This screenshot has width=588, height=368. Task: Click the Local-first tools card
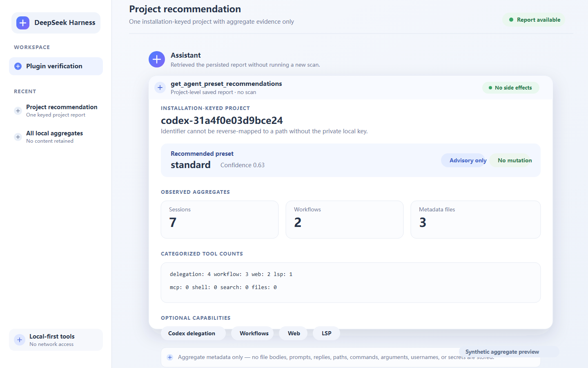pyautogui.click(x=56, y=340)
